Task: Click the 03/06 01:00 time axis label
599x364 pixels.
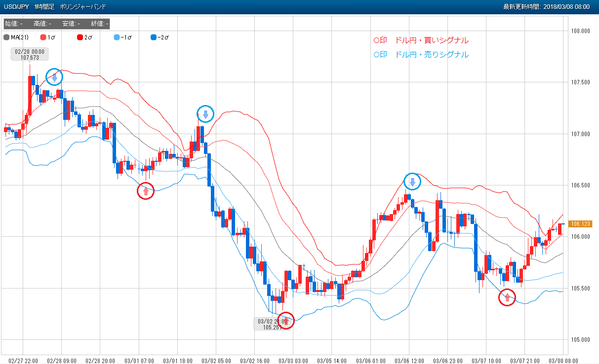Action: [371, 361]
